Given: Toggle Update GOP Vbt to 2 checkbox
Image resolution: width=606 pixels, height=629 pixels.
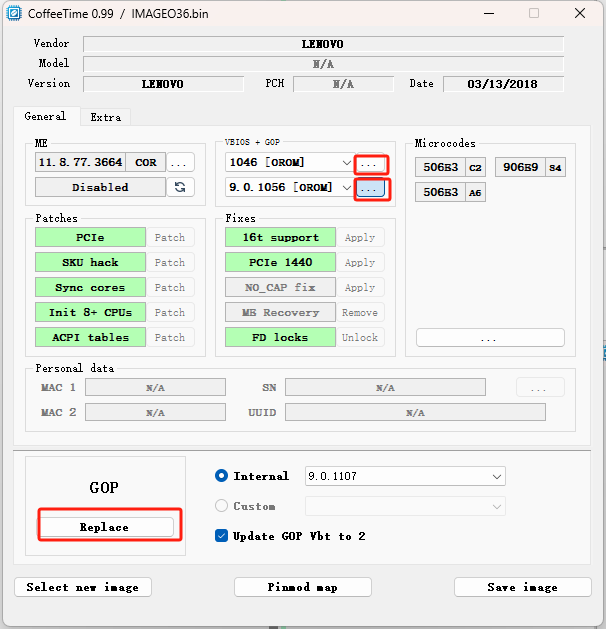Looking at the screenshot, I should [x=222, y=536].
